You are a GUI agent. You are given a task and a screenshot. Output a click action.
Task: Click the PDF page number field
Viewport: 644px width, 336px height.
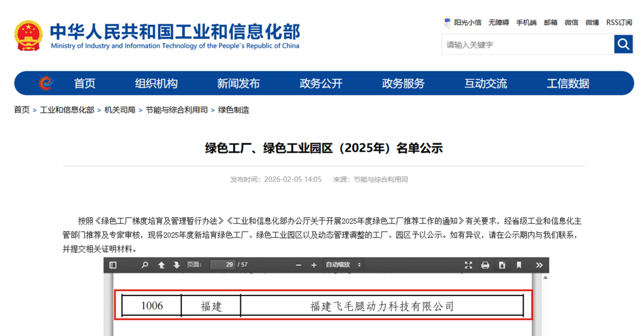click(x=222, y=265)
